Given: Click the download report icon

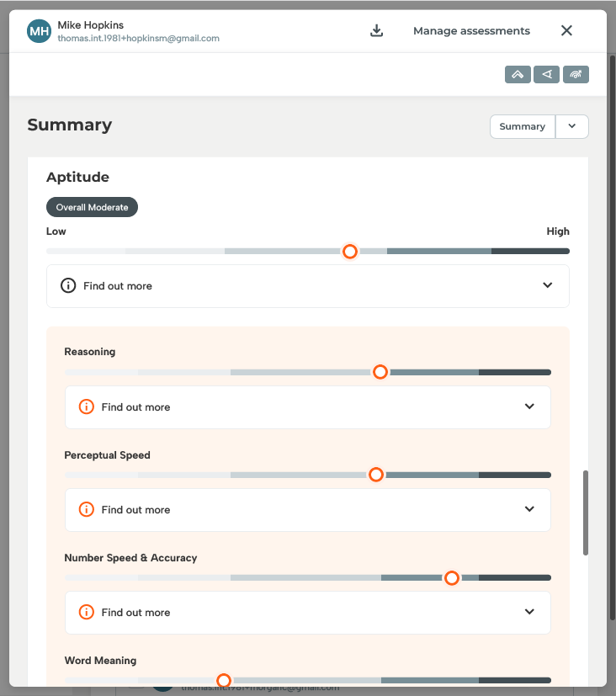Looking at the screenshot, I should click(x=377, y=31).
